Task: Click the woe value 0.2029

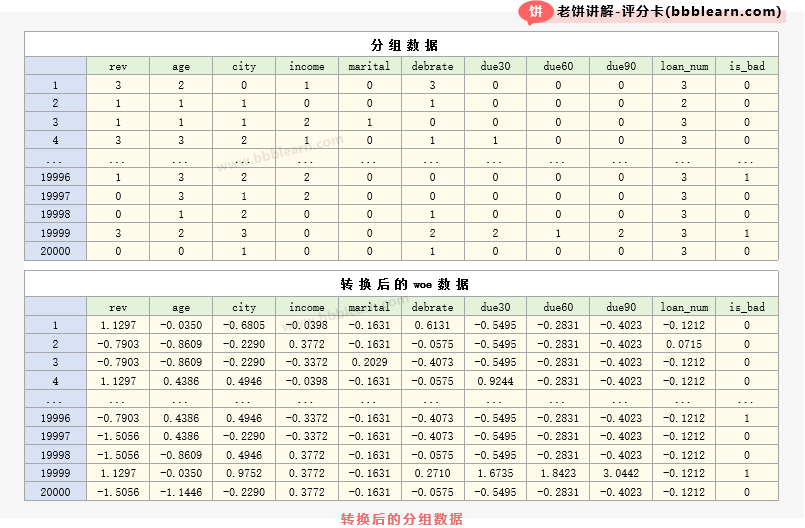Action: coord(369,362)
